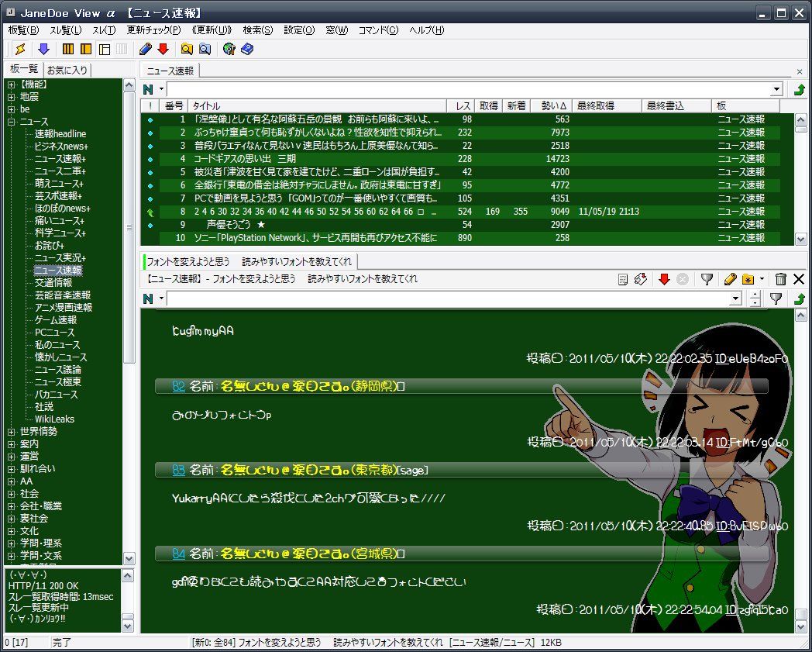Collapse the ニュース tree node
Viewport: 812px width, 652px height.
[x=12, y=122]
